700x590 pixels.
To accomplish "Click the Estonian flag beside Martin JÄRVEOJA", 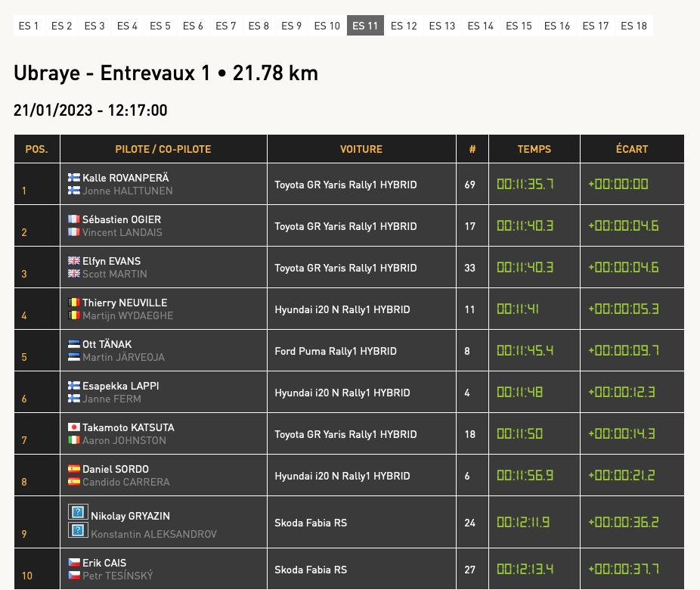I will click(74, 356).
